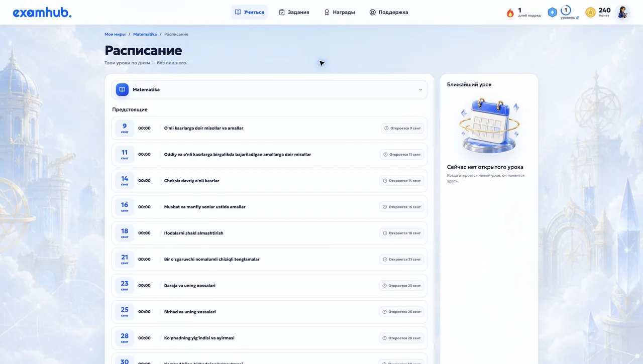Viewport: 643px width, 364px height.
Task: Click the 23 сент date badge
Action: pos(125,285)
